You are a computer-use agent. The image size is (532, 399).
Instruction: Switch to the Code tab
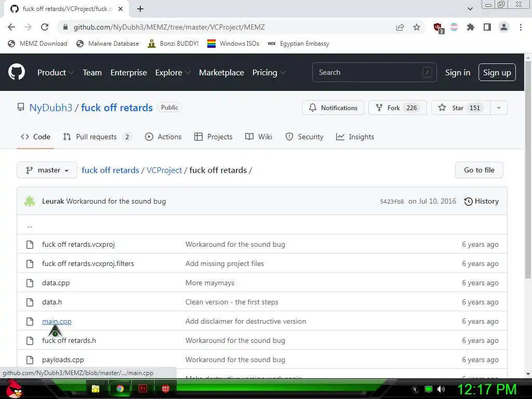point(36,137)
